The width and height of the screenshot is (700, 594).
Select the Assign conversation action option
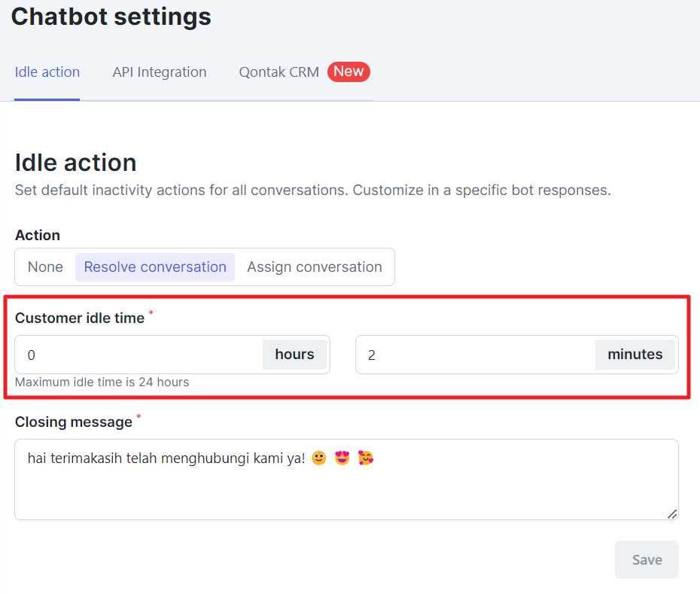315,267
